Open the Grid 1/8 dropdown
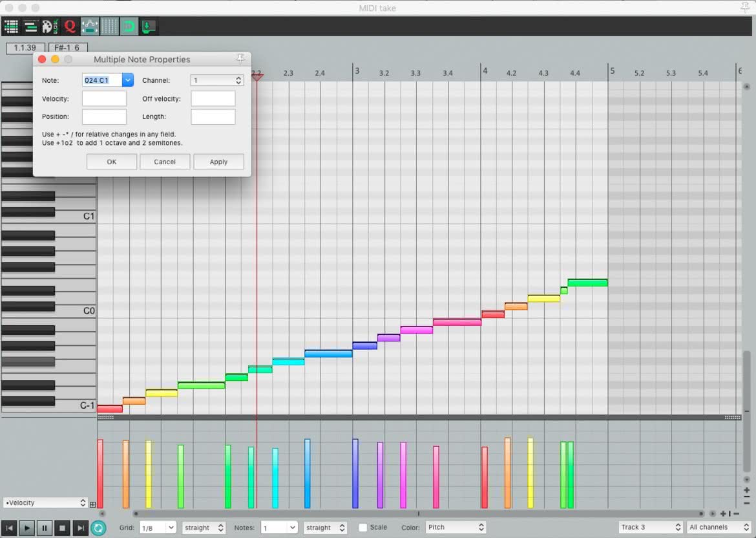 pyautogui.click(x=158, y=528)
